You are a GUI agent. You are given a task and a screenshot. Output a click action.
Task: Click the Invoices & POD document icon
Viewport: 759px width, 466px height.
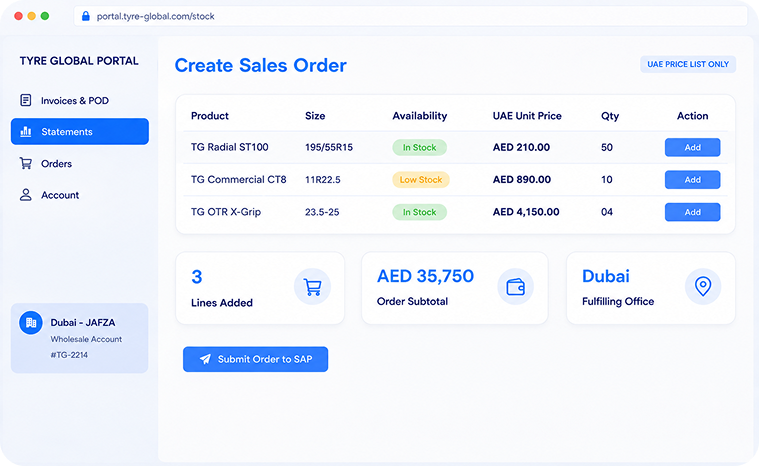pyautogui.click(x=26, y=100)
